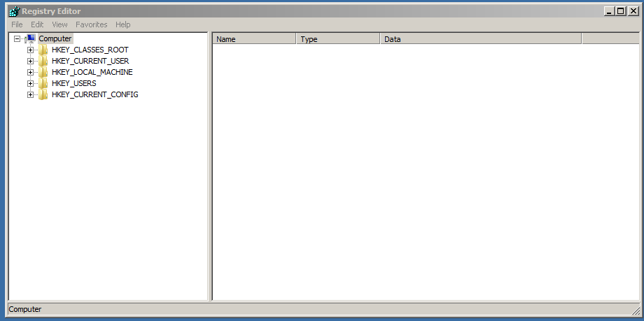
Task: Expand the HKEY_CURRENT_CONFIG key
Action: pyautogui.click(x=30, y=95)
